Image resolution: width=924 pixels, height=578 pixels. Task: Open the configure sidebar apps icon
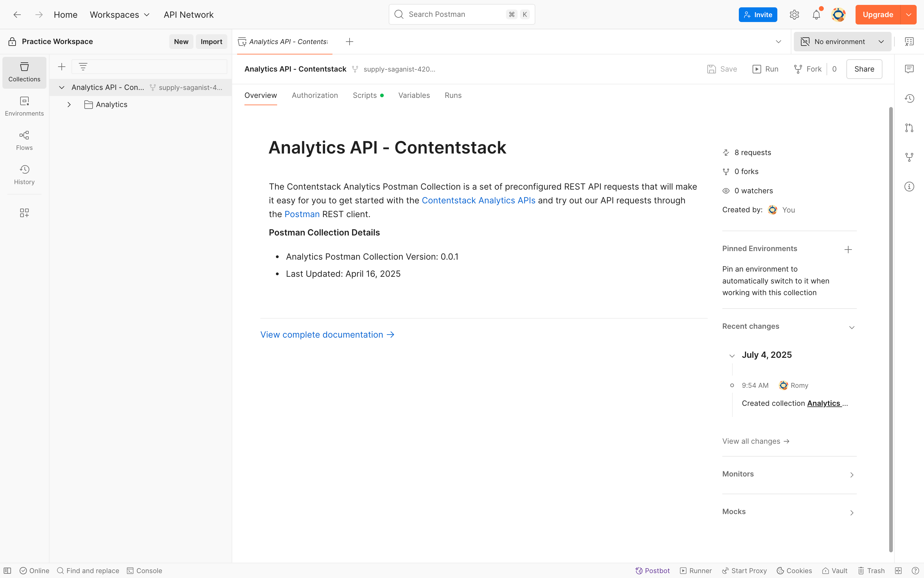(24, 213)
